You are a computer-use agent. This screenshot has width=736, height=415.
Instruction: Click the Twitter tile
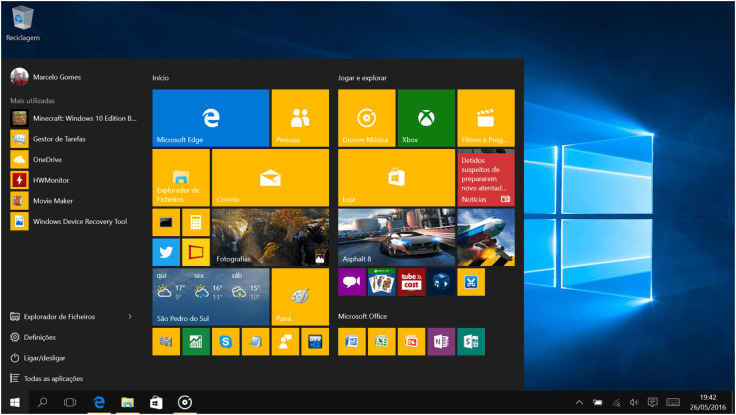point(166,252)
